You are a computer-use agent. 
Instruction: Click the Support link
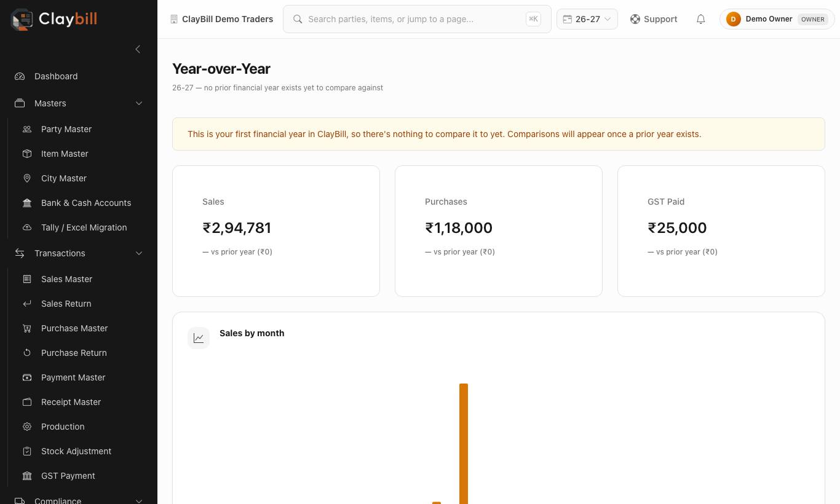coord(654,19)
